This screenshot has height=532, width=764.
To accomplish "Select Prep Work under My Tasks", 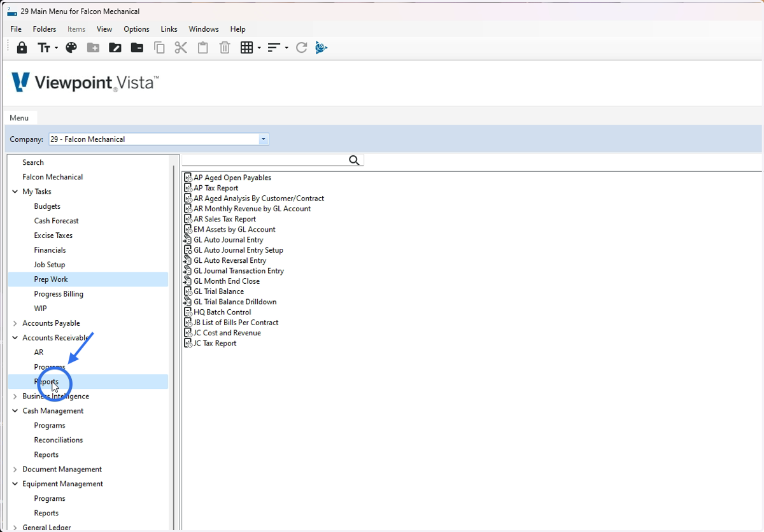I will point(51,279).
